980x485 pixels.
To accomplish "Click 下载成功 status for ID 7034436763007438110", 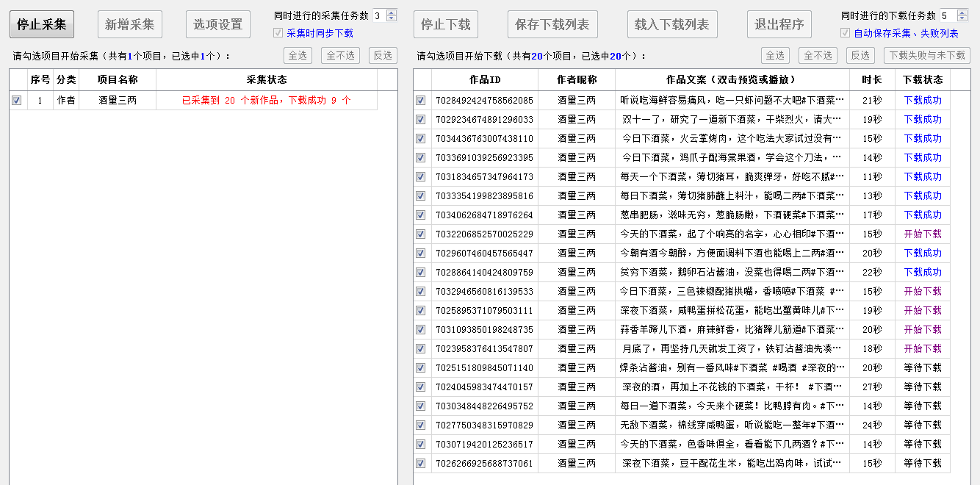I will pyautogui.click(x=923, y=139).
